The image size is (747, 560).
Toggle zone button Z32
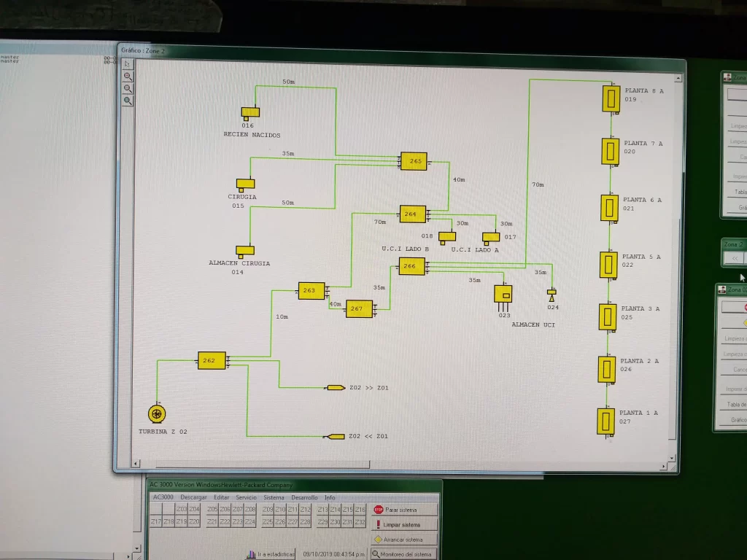point(360,522)
